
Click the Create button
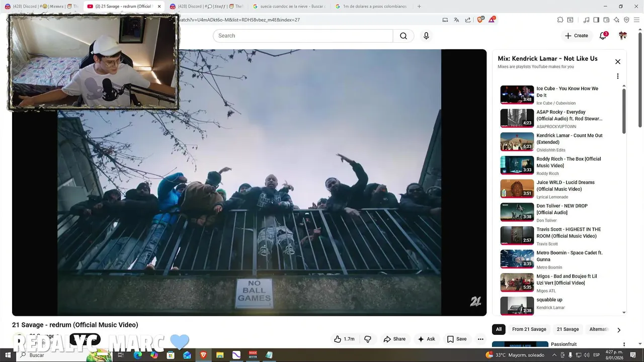coord(577,36)
